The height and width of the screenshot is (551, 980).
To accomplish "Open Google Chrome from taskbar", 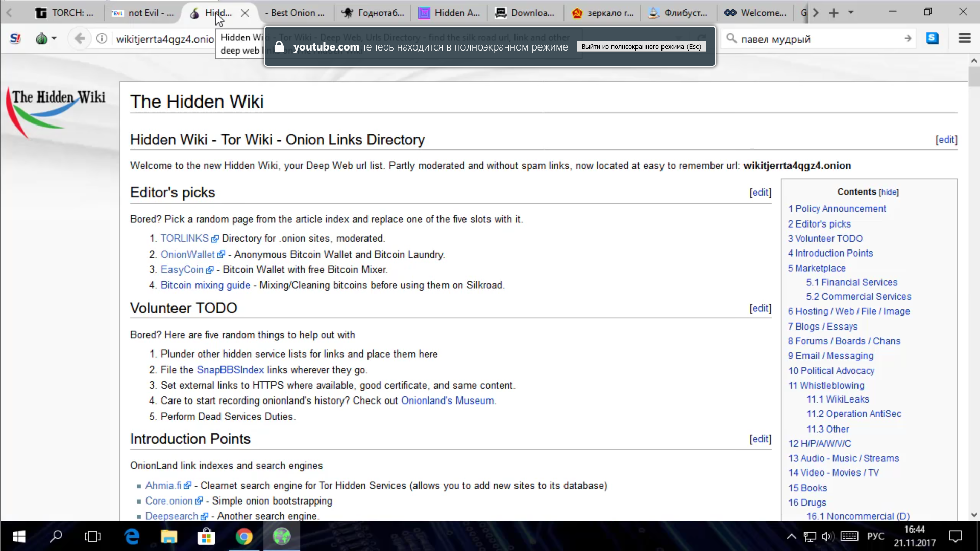I will point(244,536).
